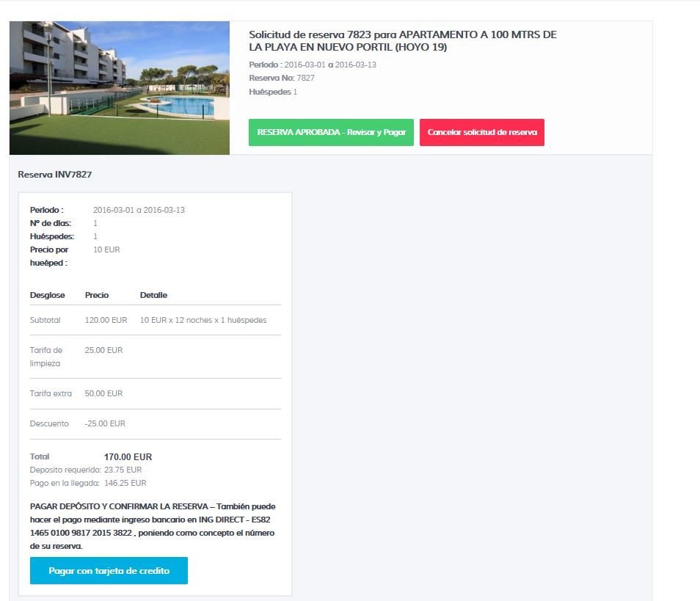Click Pagar con tarjeta de credito button
The image size is (700, 601).
pos(109,570)
